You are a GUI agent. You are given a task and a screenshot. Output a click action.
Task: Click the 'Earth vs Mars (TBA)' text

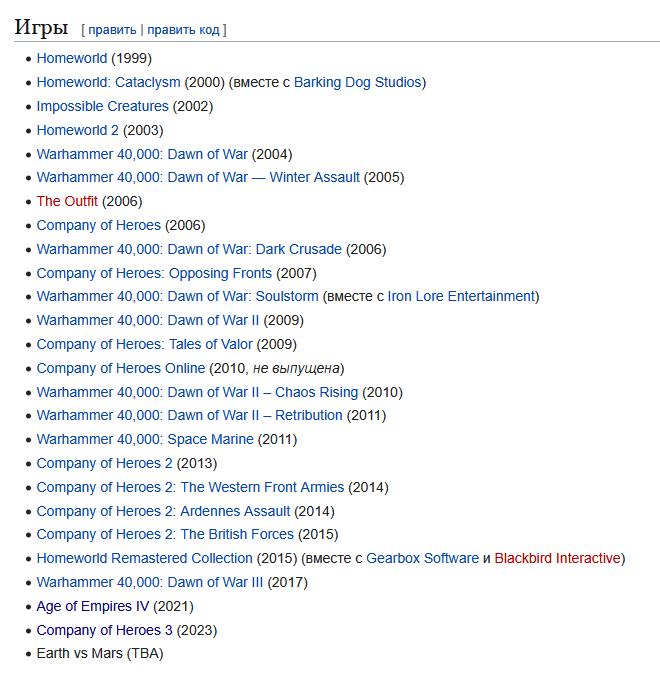point(100,654)
